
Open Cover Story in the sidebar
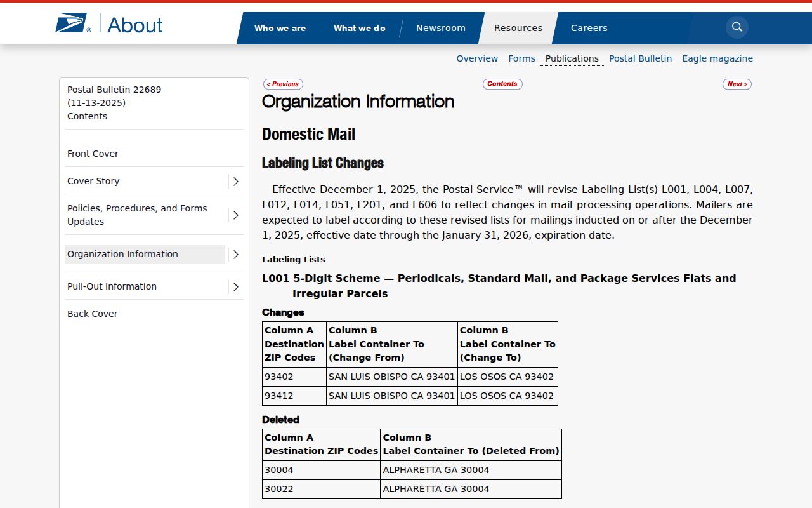pos(93,181)
